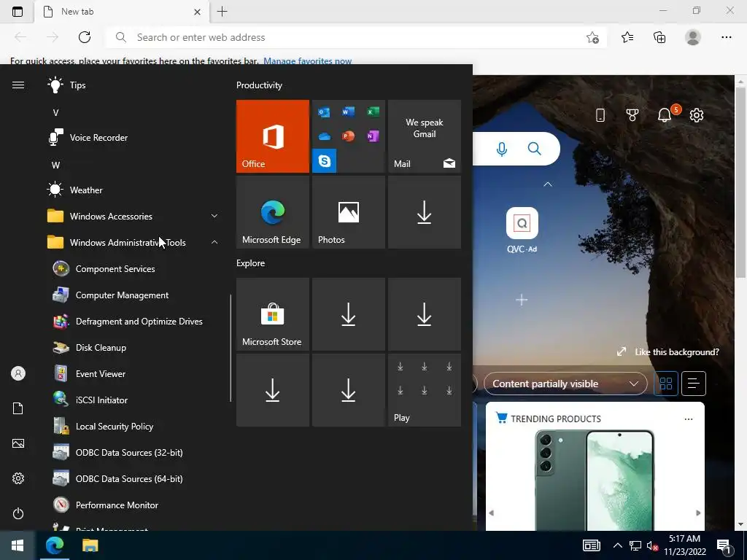Open the user account icon in Start
Viewport: 747px width, 560px height.
tap(18, 373)
